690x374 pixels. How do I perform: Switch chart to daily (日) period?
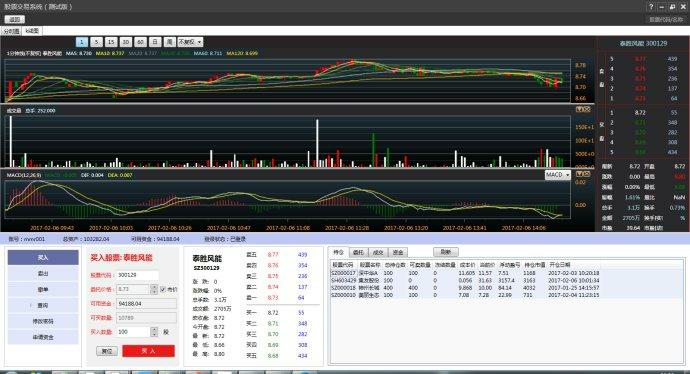[x=155, y=42]
